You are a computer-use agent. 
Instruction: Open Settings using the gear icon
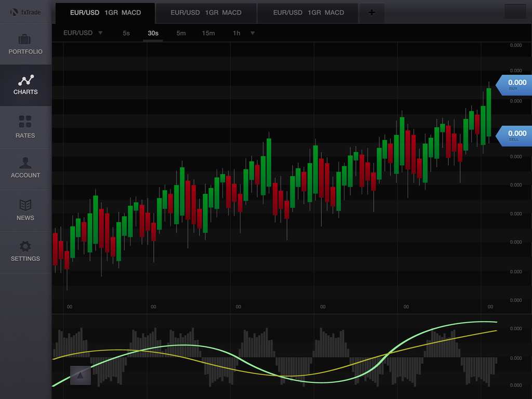tap(25, 246)
